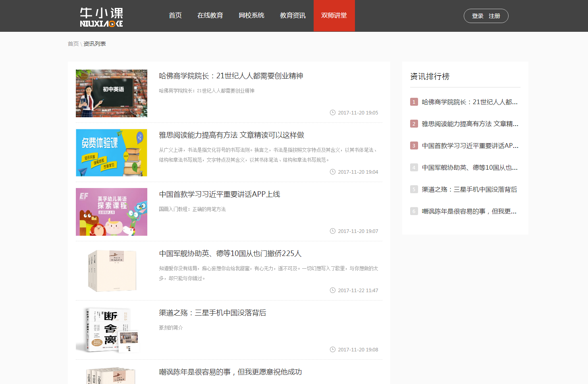This screenshot has width=588, height=384.
Task: Open the 渠道之殇 三星手机 article headline
Action: point(212,313)
